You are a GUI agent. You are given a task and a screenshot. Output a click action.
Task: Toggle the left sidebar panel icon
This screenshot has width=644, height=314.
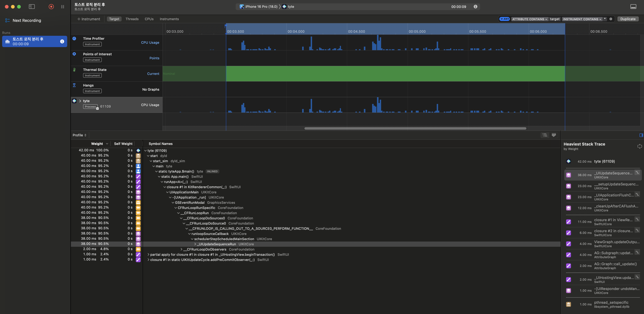pos(32,7)
